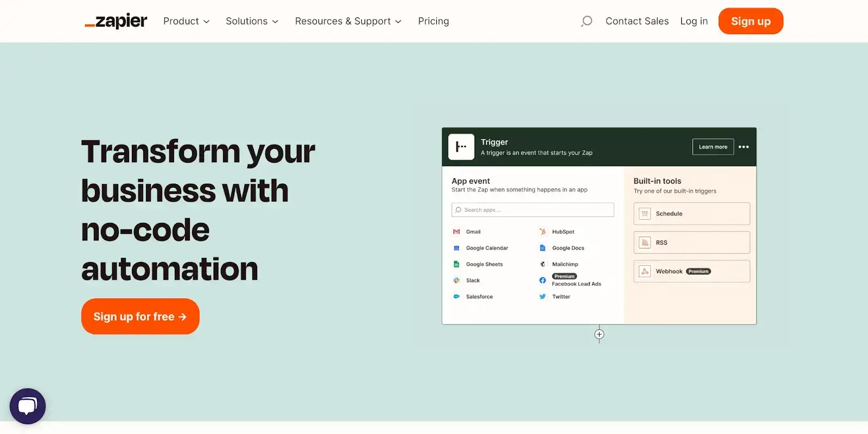Select the HubSpot app icon

tap(542, 232)
